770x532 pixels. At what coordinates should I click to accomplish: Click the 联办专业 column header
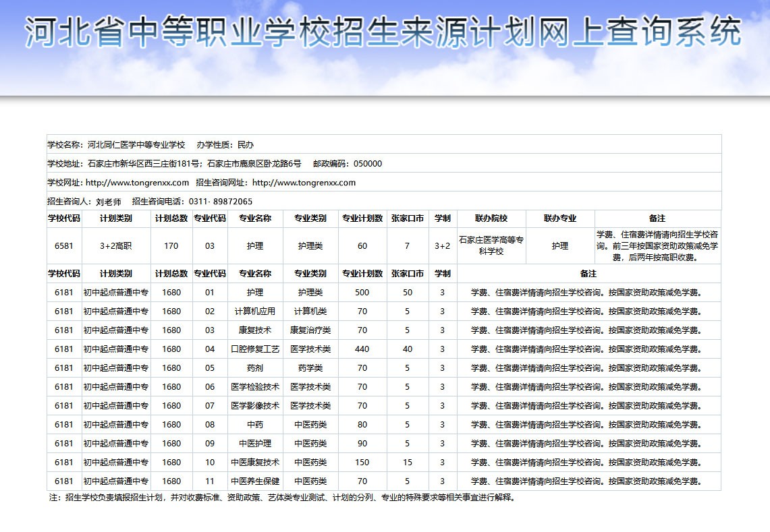(560, 218)
